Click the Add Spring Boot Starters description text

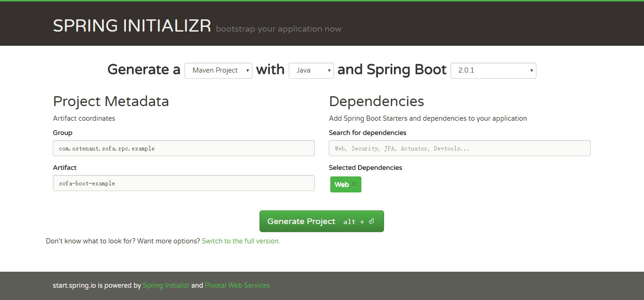point(428,118)
